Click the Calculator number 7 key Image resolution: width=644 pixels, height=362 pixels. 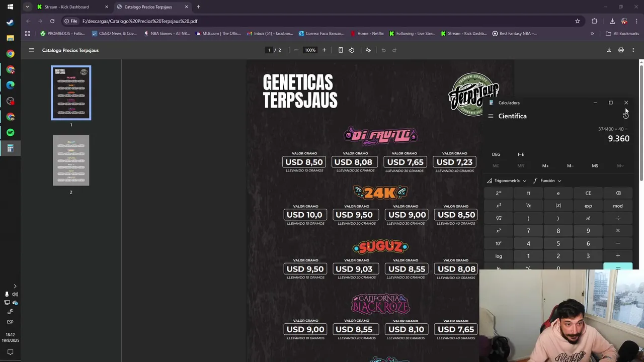pyautogui.click(x=528, y=231)
